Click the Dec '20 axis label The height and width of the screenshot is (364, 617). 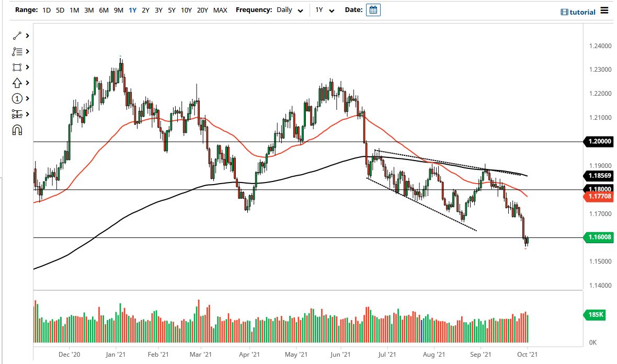click(69, 355)
